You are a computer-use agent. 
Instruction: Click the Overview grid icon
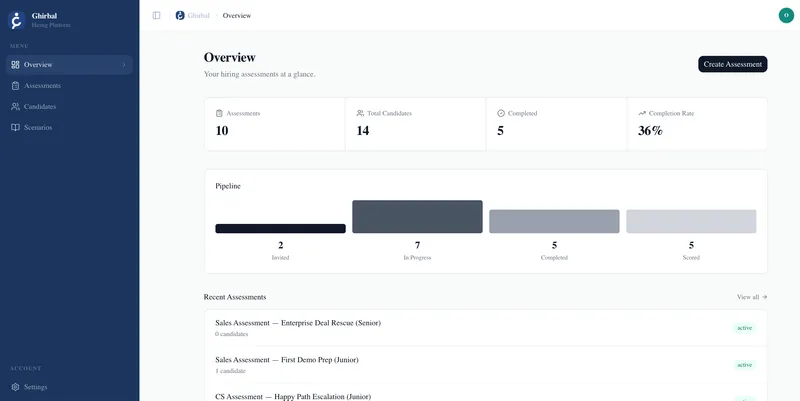[x=15, y=65]
